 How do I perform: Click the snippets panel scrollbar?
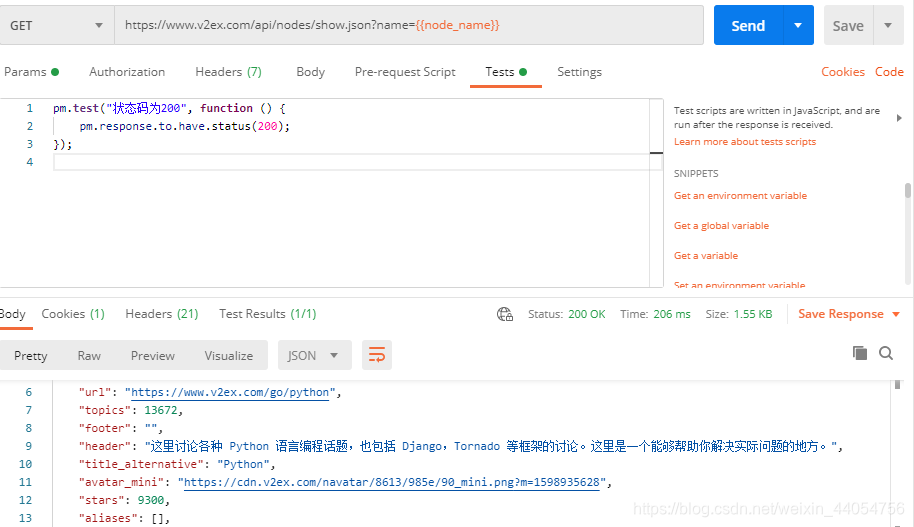point(908,191)
